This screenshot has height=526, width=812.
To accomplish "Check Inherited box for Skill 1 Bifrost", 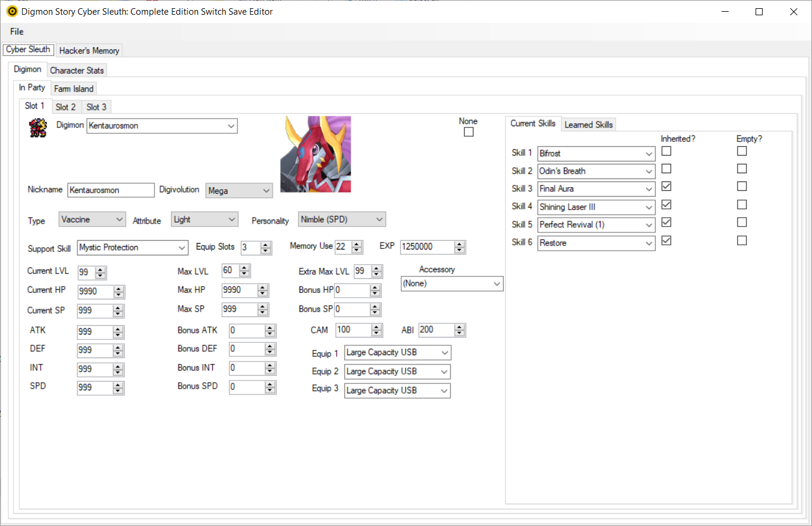I will pos(666,151).
